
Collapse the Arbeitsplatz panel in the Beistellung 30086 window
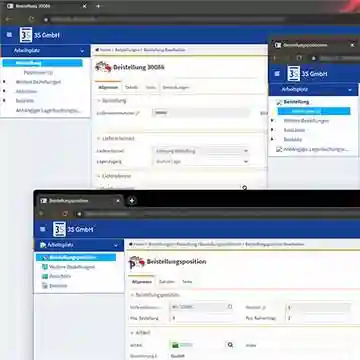tap(82, 51)
